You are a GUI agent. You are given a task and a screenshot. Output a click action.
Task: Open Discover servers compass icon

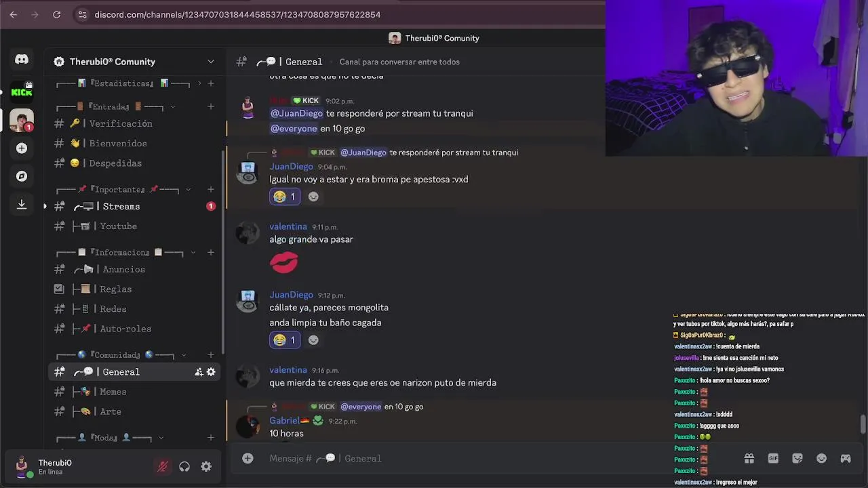(22, 176)
